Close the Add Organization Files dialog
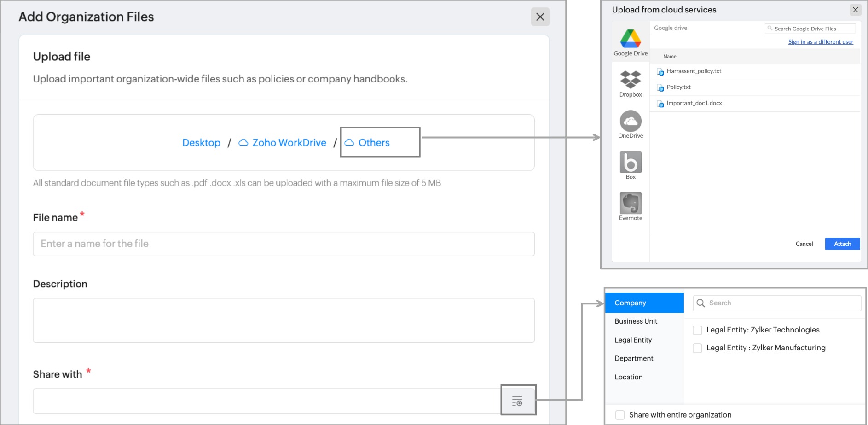This screenshot has width=868, height=425. tap(540, 17)
